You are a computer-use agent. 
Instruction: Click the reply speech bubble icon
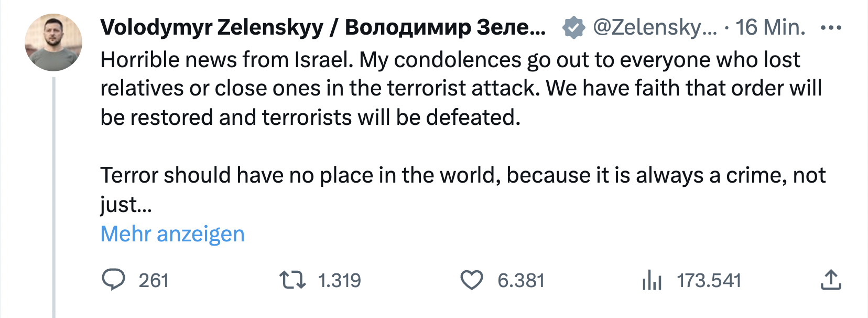tap(113, 280)
